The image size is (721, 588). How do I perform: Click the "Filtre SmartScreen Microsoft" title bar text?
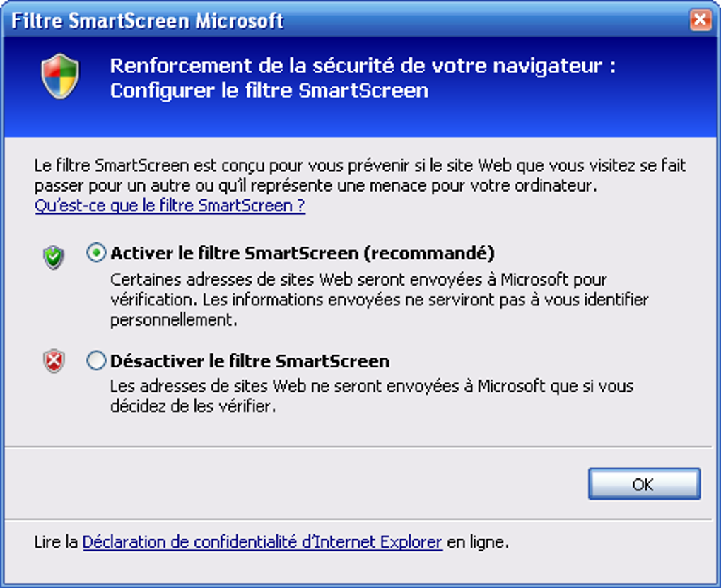click(x=147, y=20)
